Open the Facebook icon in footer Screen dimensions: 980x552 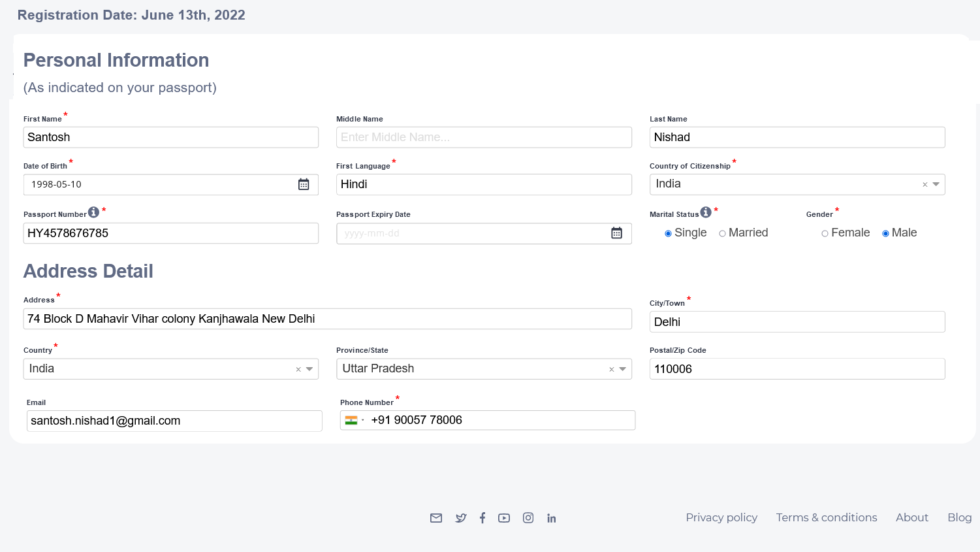pyautogui.click(x=482, y=518)
